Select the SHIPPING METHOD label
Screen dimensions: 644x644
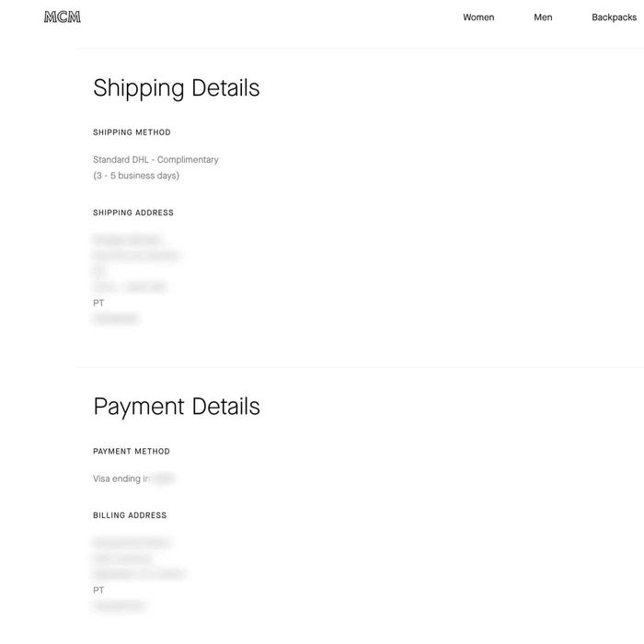coord(132,132)
